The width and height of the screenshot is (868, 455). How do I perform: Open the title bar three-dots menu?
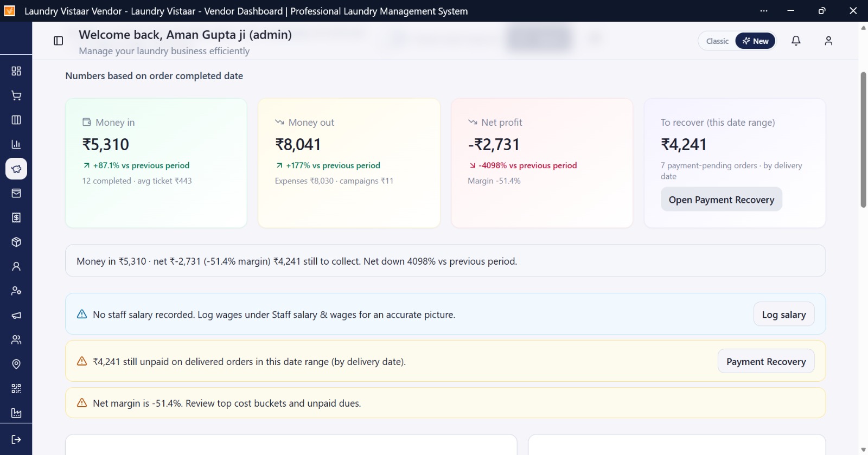[x=764, y=11]
